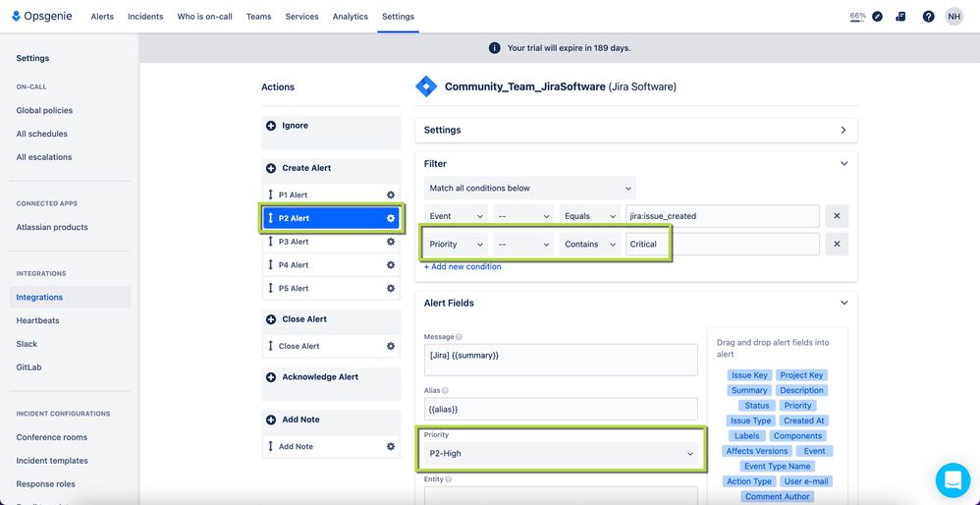Select the Issue Key alert field tag
Image resolution: width=980 pixels, height=505 pixels.
pos(749,375)
